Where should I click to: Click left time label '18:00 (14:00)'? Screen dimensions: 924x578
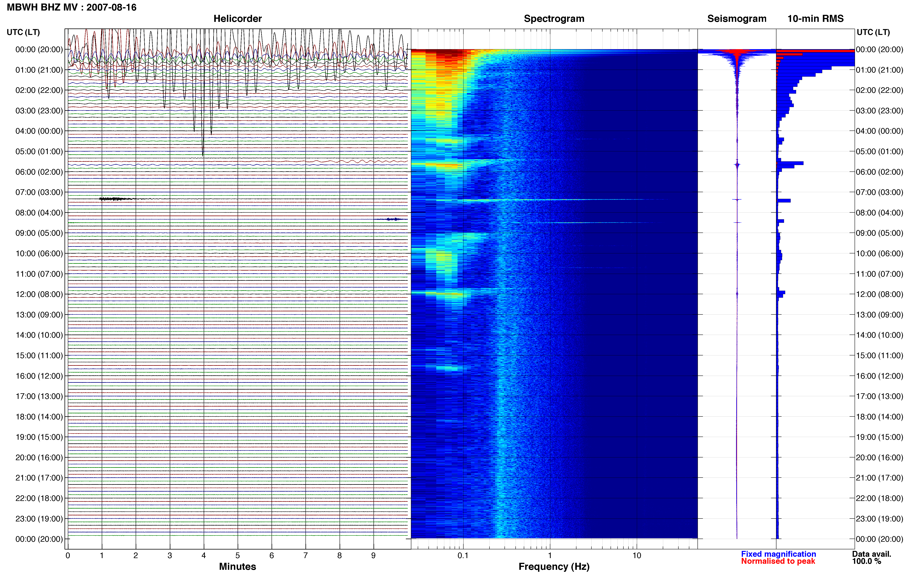[x=39, y=417]
